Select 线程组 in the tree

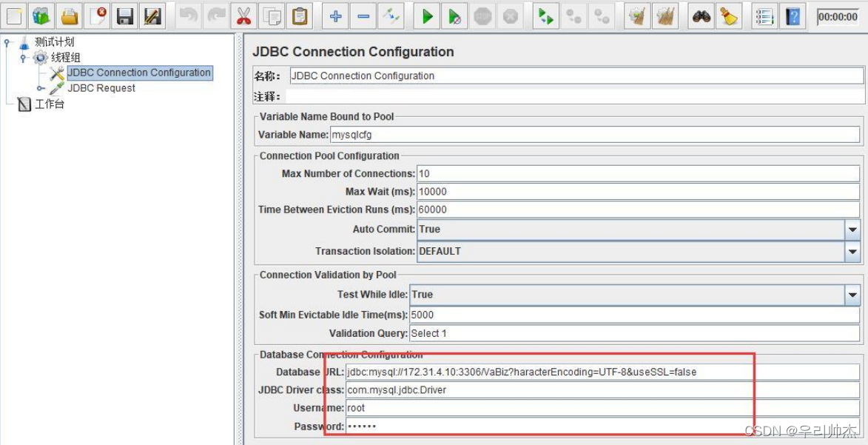point(66,57)
